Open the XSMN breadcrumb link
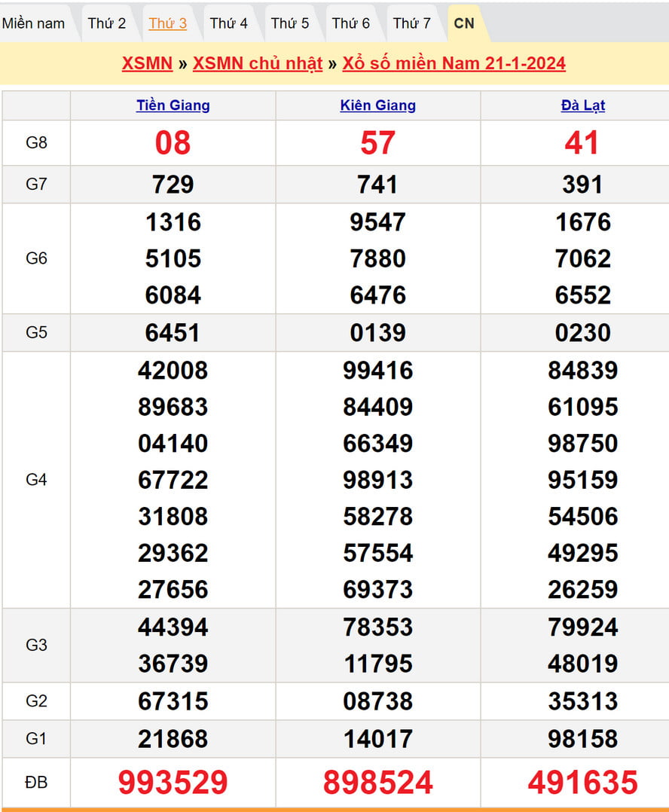The image size is (669, 812). 147,63
